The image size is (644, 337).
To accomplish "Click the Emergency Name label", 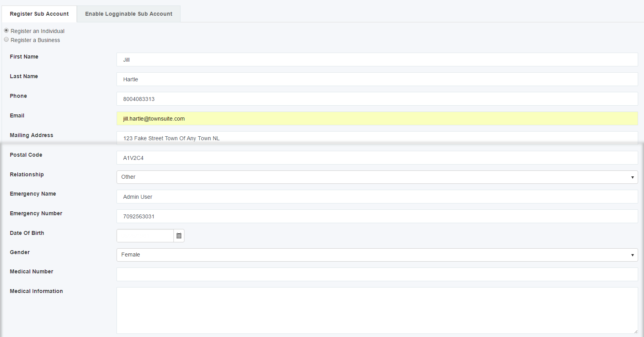I will pyautogui.click(x=33, y=194).
